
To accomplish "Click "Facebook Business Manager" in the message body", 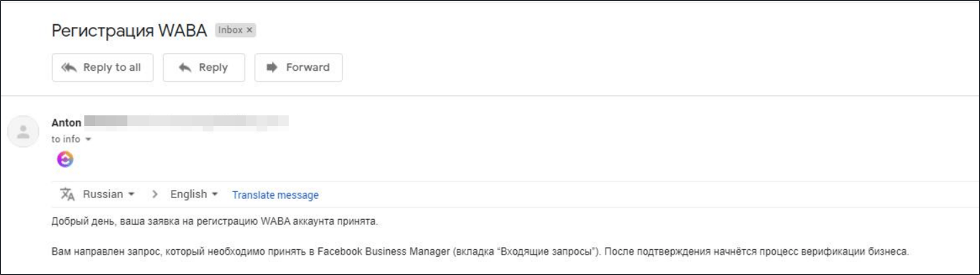I will tap(383, 251).
